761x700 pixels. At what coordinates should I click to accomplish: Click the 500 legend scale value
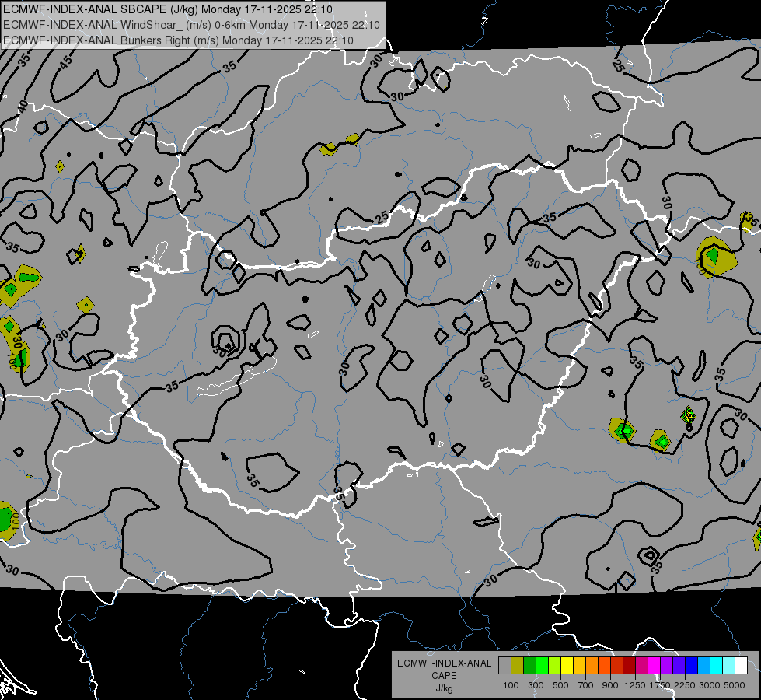pyautogui.click(x=560, y=685)
